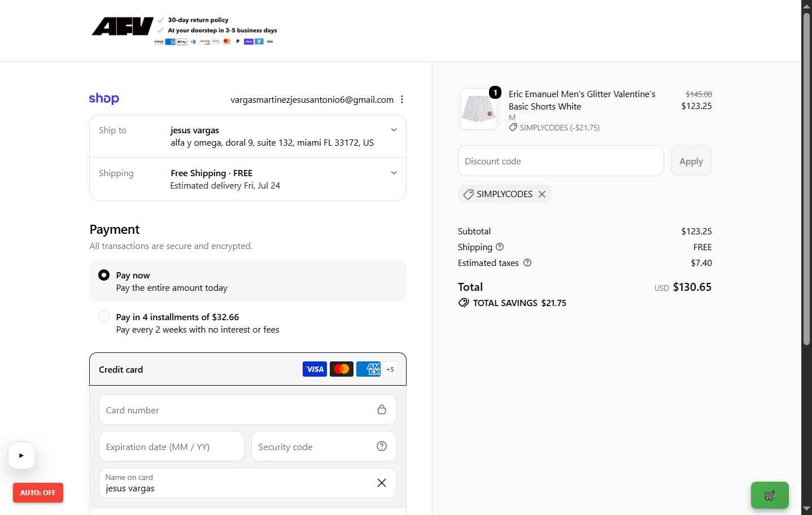Focus the Expiration date field
The width and height of the screenshot is (812, 515).
[172, 446]
